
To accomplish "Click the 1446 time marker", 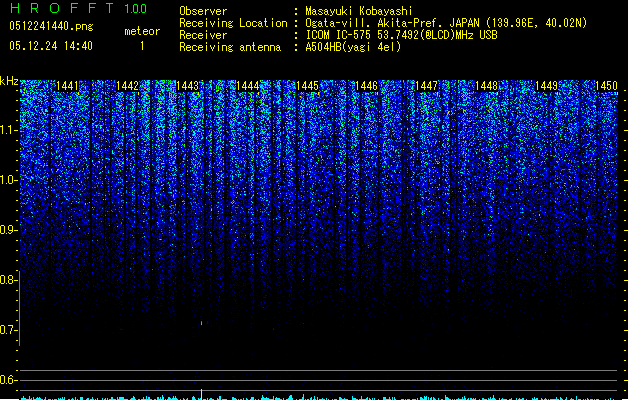I will coord(367,86).
